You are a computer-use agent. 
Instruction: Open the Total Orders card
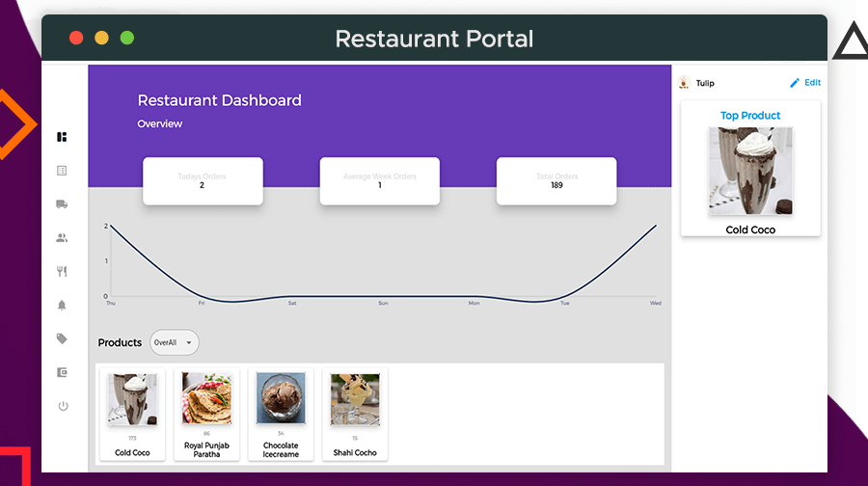point(556,180)
